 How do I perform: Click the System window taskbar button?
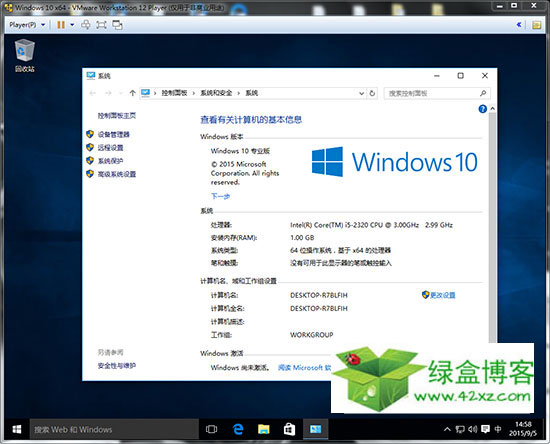[x=315, y=429]
